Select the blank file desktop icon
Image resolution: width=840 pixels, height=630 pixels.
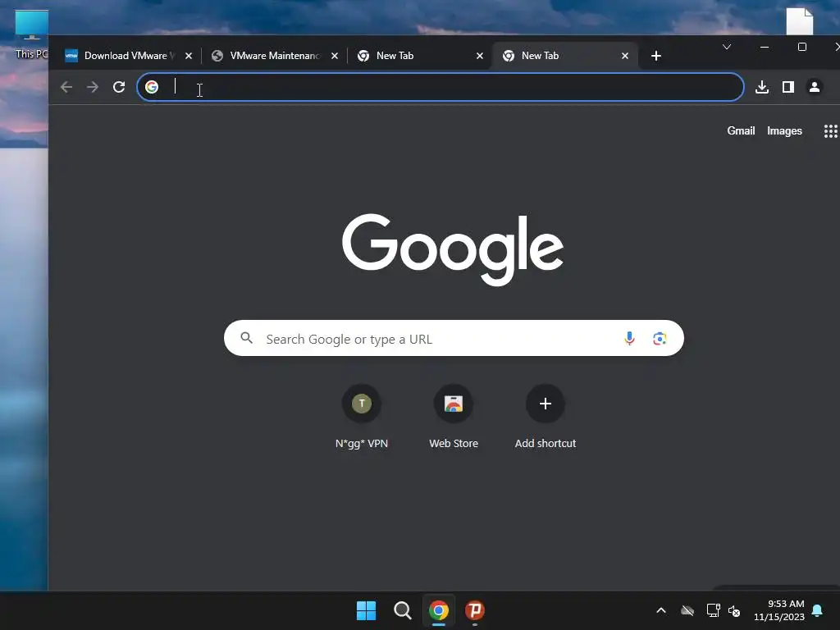(x=799, y=21)
